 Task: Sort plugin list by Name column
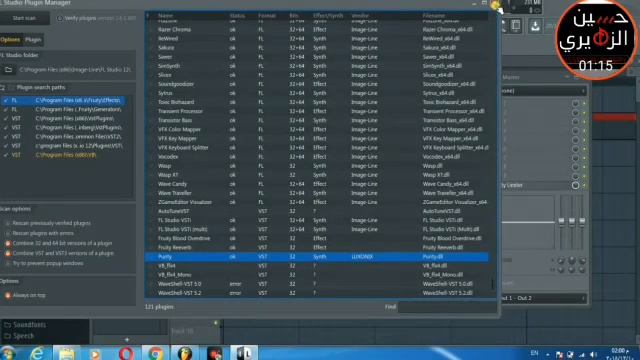pos(165,16)
